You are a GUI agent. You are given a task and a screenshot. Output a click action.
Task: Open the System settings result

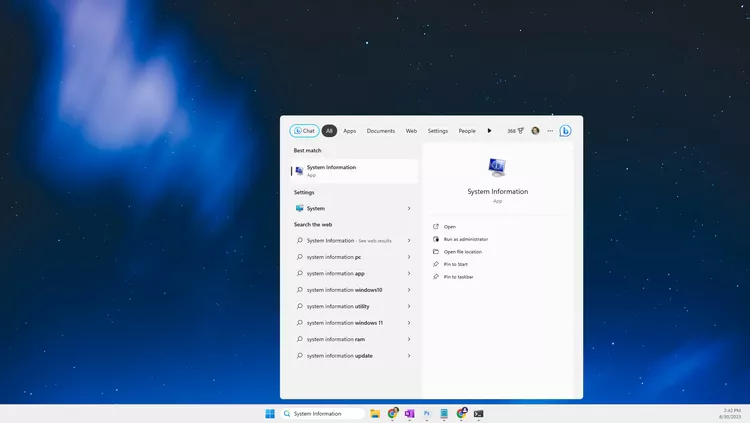354,208
